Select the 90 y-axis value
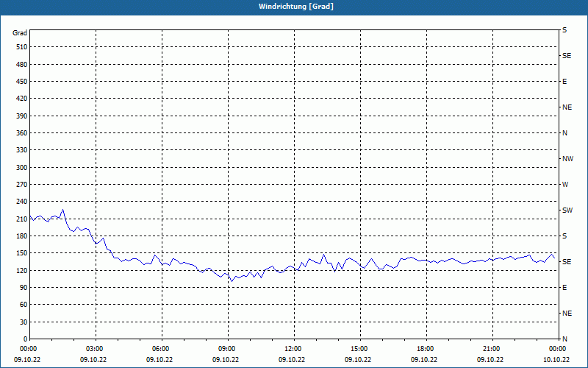 (x=24, y=288)
